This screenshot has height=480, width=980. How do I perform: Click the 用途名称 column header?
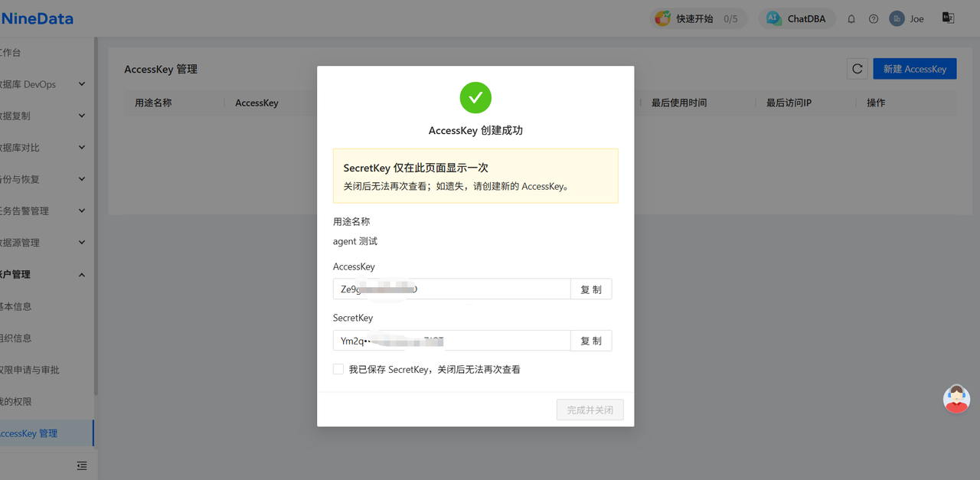[153, 103]
